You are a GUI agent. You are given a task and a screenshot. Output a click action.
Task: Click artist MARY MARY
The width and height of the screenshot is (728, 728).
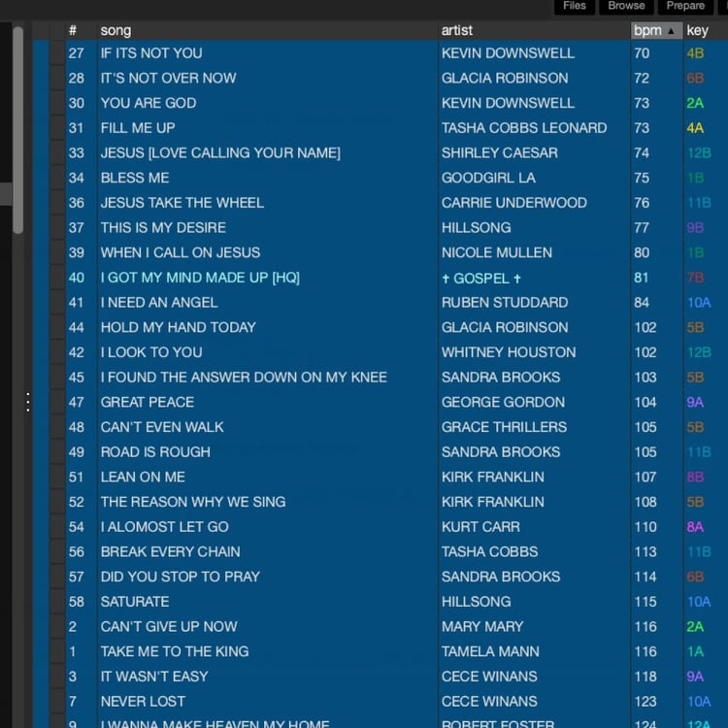coord(482,627)
